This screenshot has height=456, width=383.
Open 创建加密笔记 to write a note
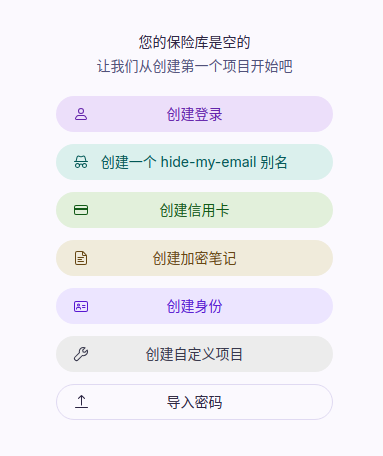tap(194, 258)
